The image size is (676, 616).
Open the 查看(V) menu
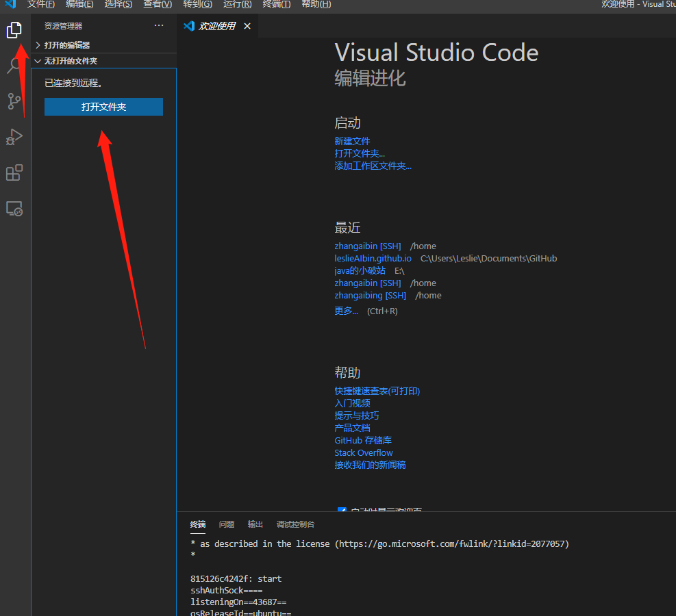[158, 4]
